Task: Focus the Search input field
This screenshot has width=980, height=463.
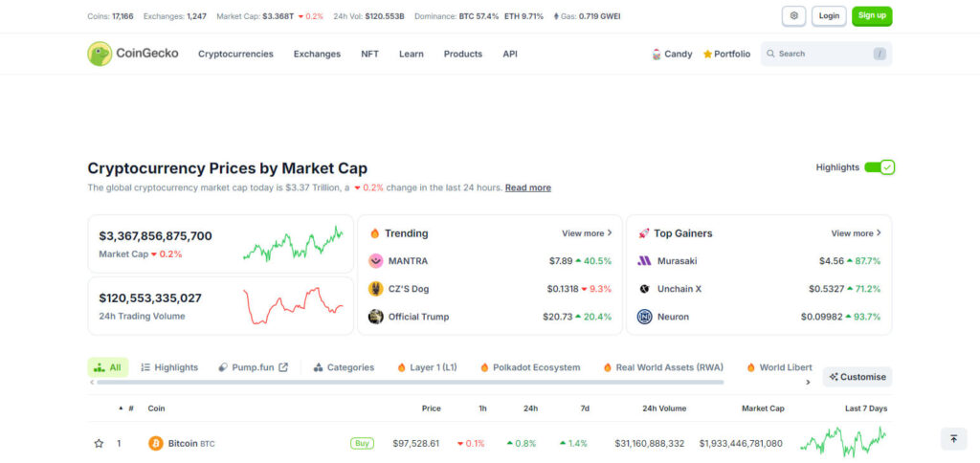Action: point(826,54)
